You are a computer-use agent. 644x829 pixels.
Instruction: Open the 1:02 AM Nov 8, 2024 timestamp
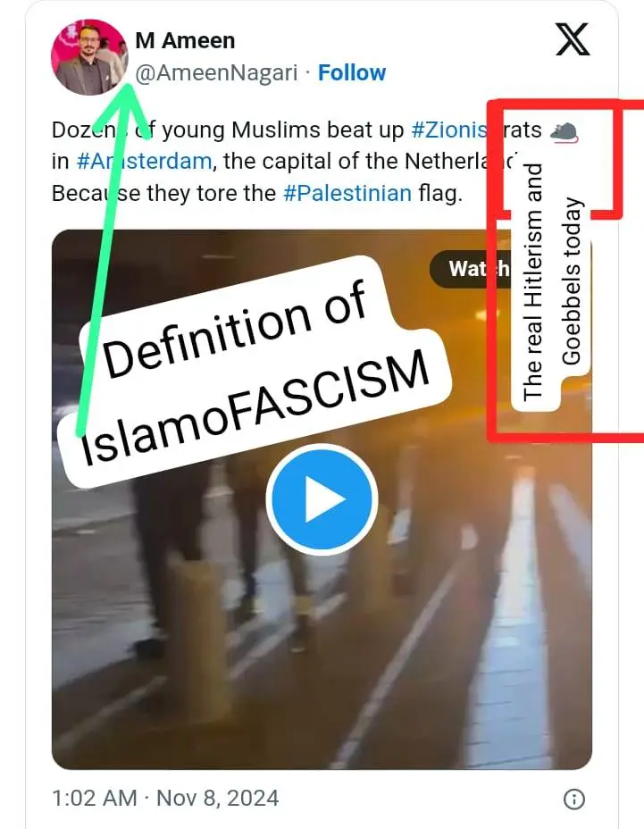click(165, 799)
